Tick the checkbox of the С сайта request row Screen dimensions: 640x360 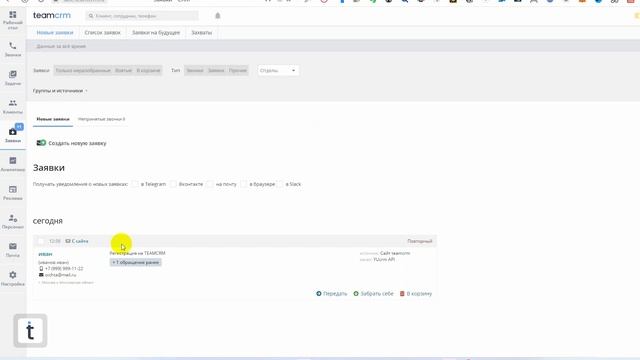(41, 241)
